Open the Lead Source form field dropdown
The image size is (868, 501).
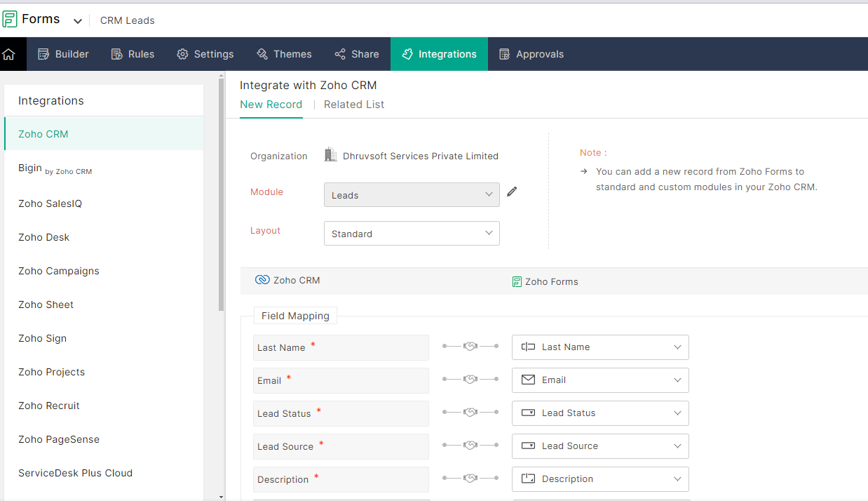coord(600,446)
